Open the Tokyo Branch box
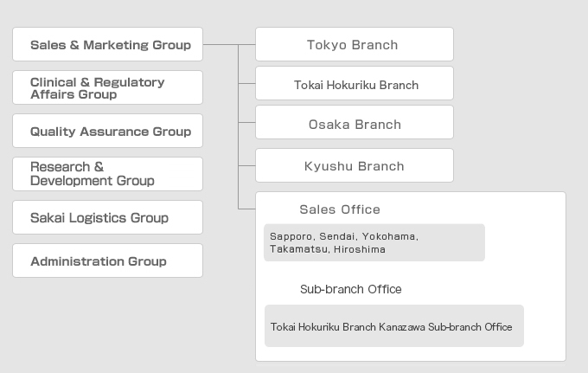The height and width of the screenshot is (373, 588). pyautogui.click(x=354, y=45)
